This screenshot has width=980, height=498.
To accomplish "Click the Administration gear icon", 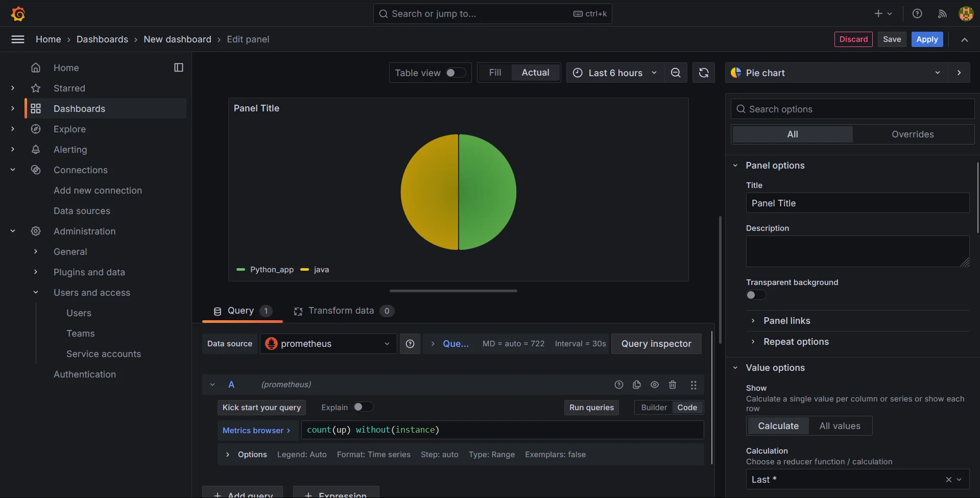I will tap(36, 231).
